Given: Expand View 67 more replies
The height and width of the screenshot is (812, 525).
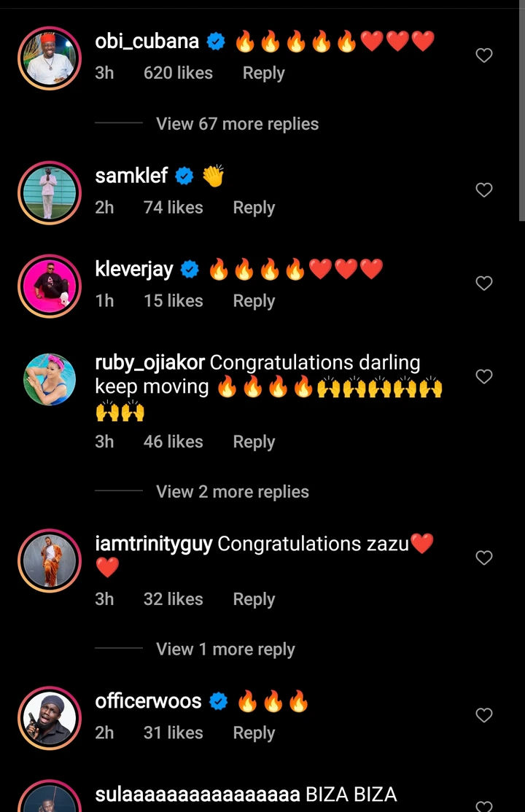Looking at the screenshot, I should click(x=238, y=124).
